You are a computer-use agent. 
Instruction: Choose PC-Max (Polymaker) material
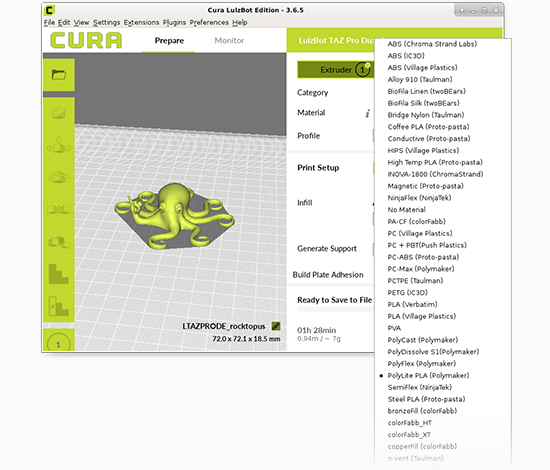click(x=443, y=269)
